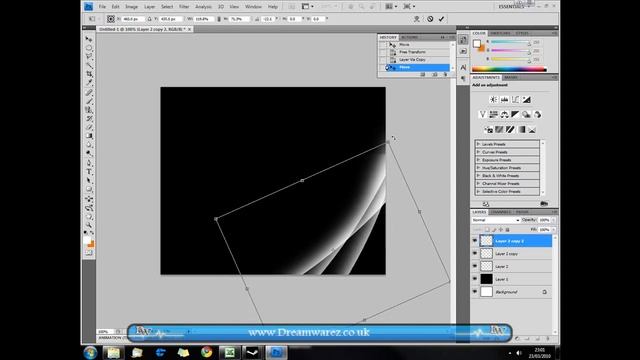
Task: Add a Threshold adjustment
Action: tap(510, 130)
